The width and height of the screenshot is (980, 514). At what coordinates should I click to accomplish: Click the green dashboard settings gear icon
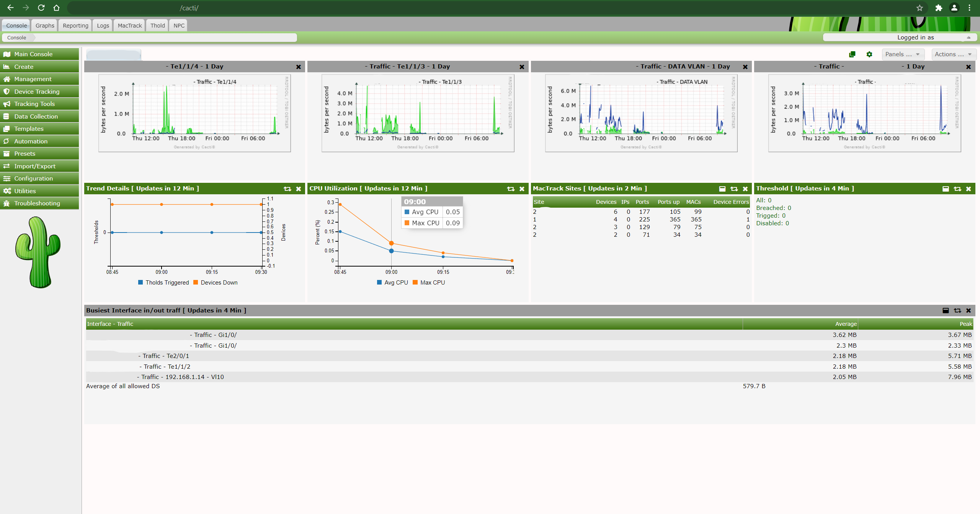[x=869, y=54]
